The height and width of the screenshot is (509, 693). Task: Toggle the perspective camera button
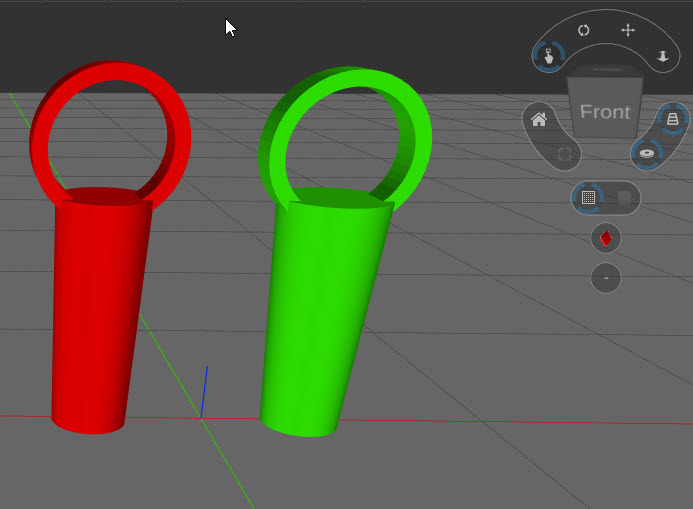point(673,118)
